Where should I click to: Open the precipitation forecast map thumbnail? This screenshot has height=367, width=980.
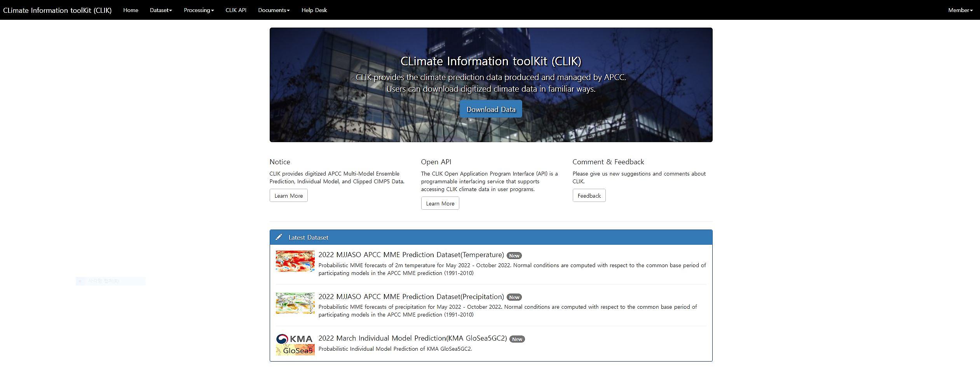(295, 303)
